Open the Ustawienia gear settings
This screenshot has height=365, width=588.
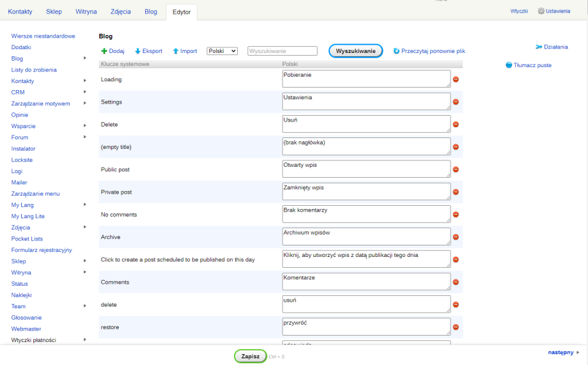[541, 12]
